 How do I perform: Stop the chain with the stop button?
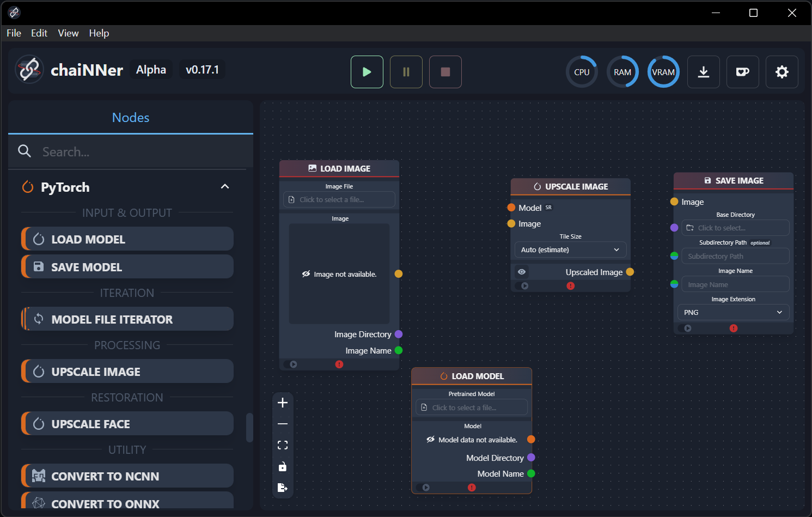tap(445, 72)
